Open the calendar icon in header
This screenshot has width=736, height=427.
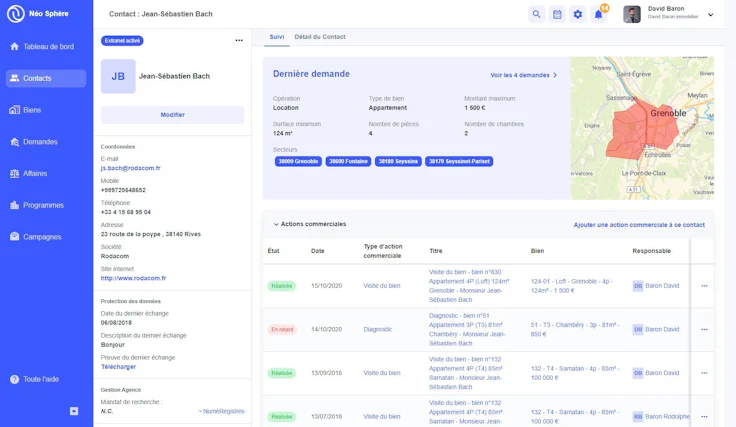pyautogui.click(x=557, y=14)
